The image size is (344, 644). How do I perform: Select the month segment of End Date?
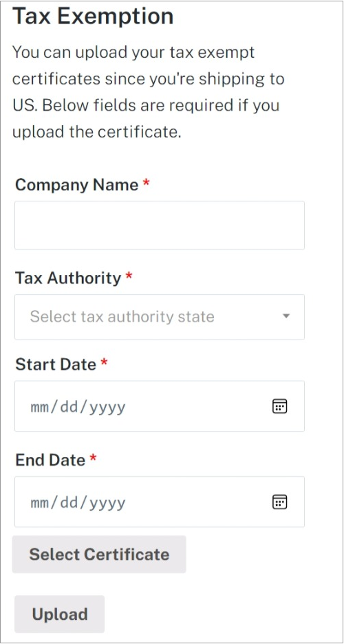(x=40, y=502)
